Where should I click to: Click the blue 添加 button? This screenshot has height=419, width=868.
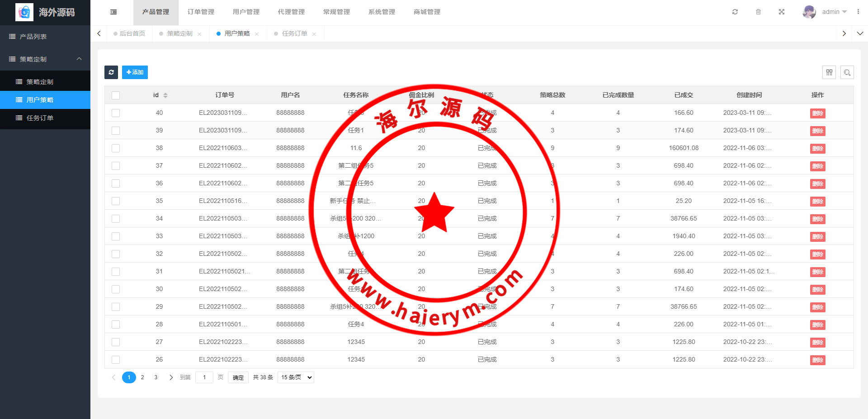coord(135,72)
